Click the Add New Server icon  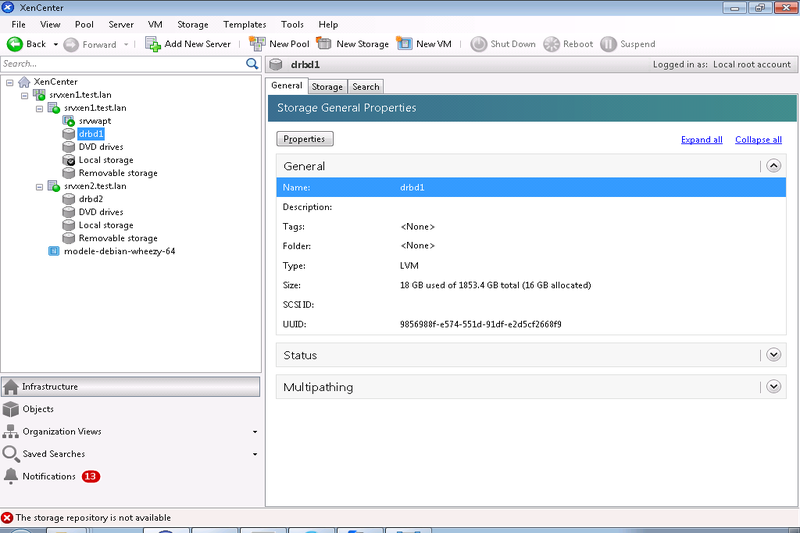click(x=153, y=44)
